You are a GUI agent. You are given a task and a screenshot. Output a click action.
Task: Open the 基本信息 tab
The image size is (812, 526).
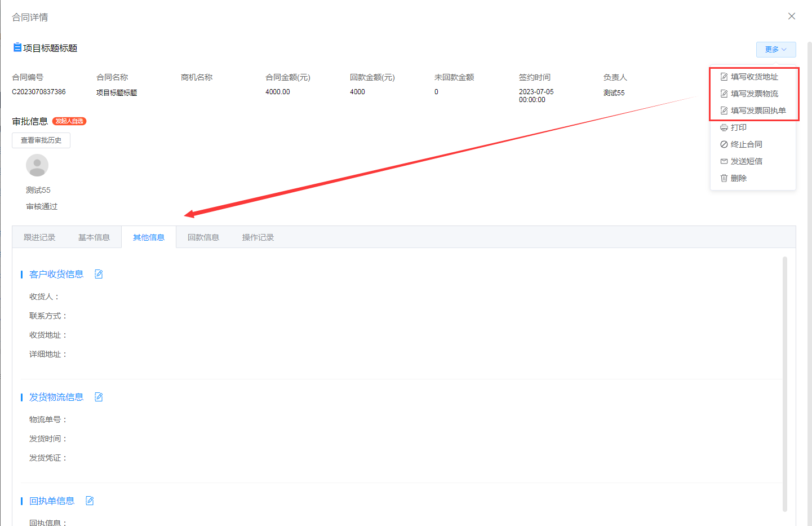tap(94, 237)
